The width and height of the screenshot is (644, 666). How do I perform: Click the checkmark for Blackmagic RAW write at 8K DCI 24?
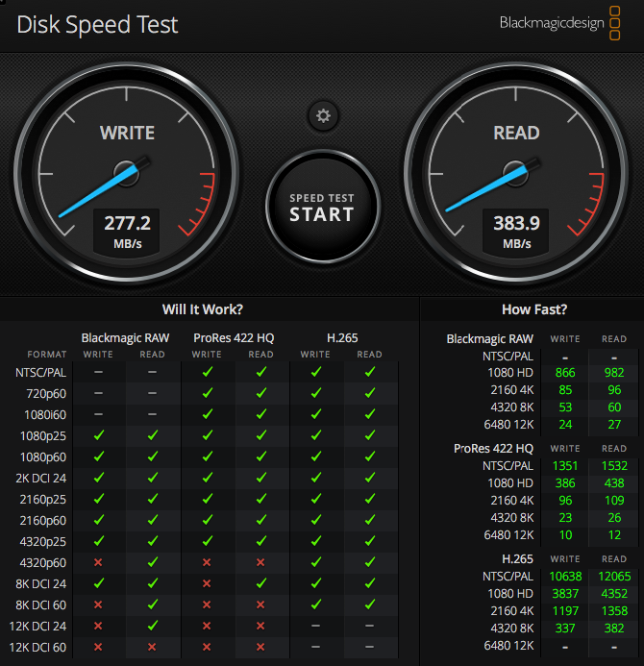[x=99, y=583]
